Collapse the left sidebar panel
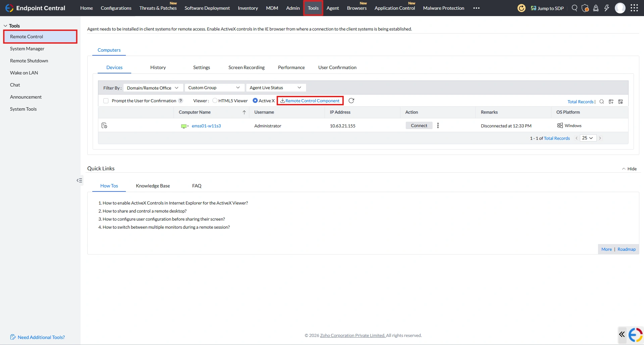Viewport: 644px width, 345px height. (79, 180)
